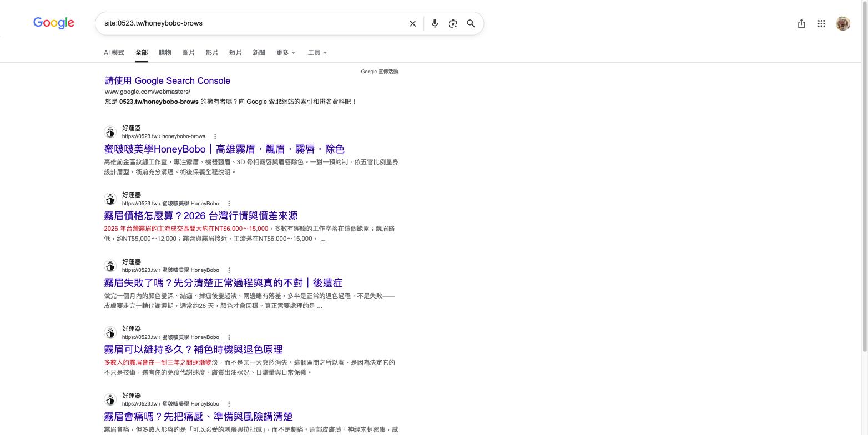This screenshot has height=435, width=868.
Task: Open more options for 霧眉失敗 result
Action: tap(229, 270)
